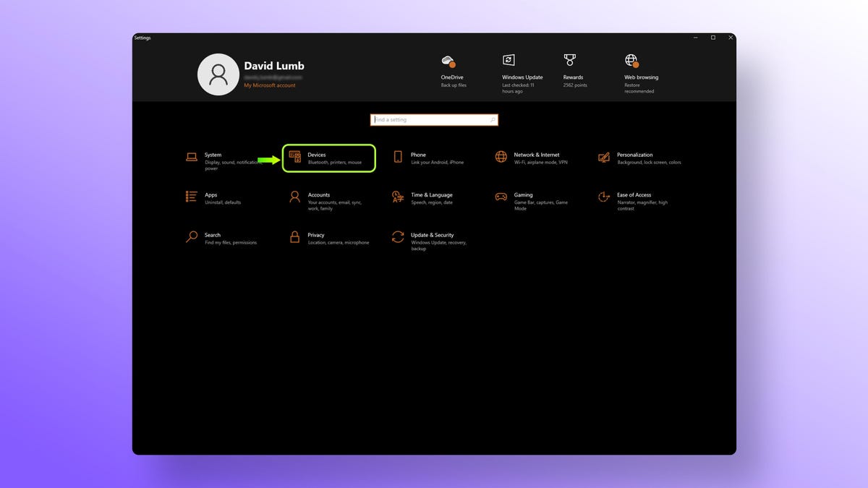Image resolution: width=868 pixels, height=488 pixels.
Task: Click the Rewards trophy shortcut
Action: click(x=569, y=61)
